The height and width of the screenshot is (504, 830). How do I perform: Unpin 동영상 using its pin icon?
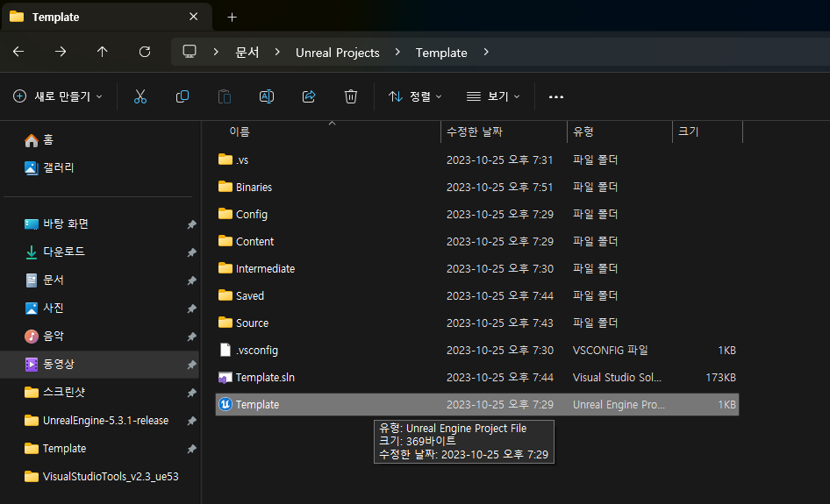click(x=191, y=365)
